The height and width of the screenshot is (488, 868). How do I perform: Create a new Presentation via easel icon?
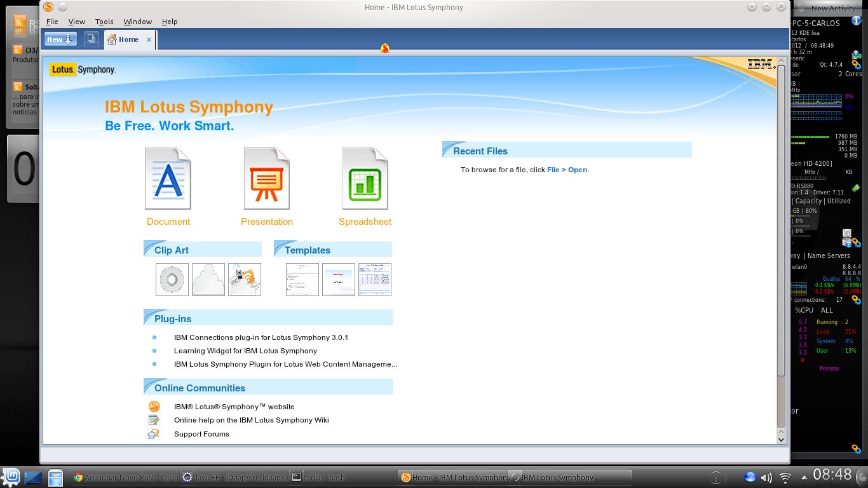[x=267, y=179]
